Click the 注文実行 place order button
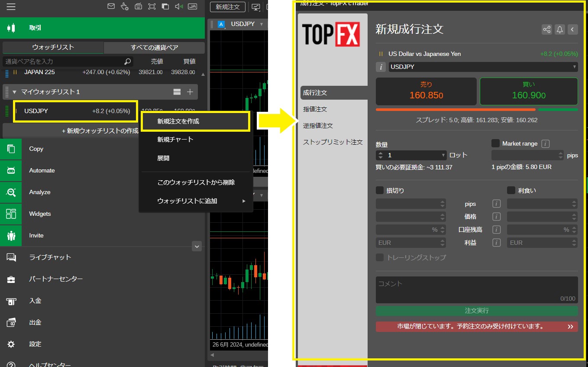Viewport: 588px width, 367px height. click(477, 311)
